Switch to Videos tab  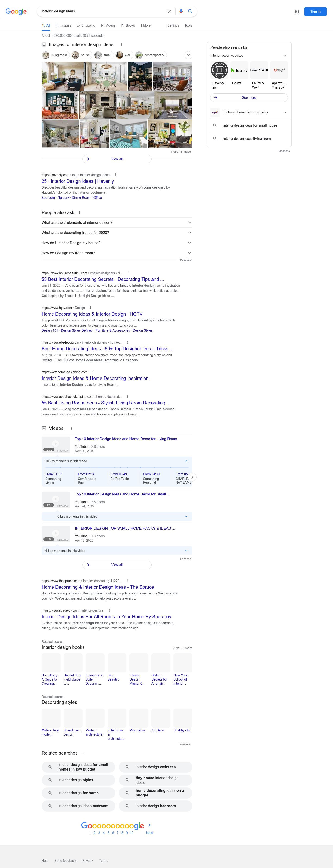coord(108,26)
